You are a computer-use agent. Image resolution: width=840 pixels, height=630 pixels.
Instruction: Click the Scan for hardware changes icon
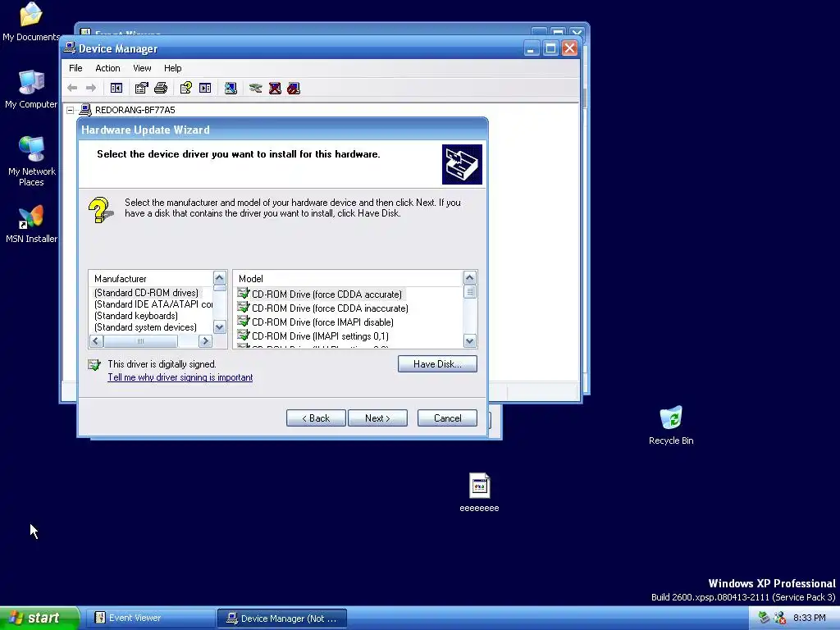point(231,88)
